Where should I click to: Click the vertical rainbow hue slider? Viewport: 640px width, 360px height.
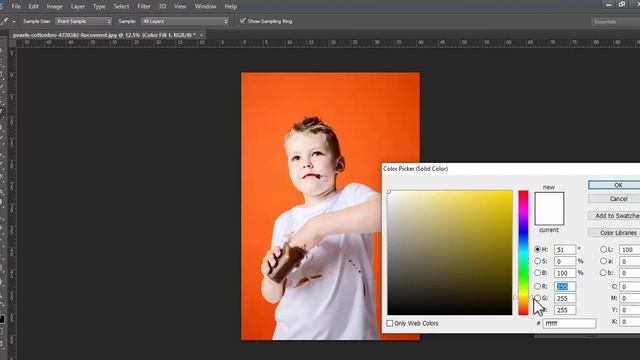pos(523,253)
